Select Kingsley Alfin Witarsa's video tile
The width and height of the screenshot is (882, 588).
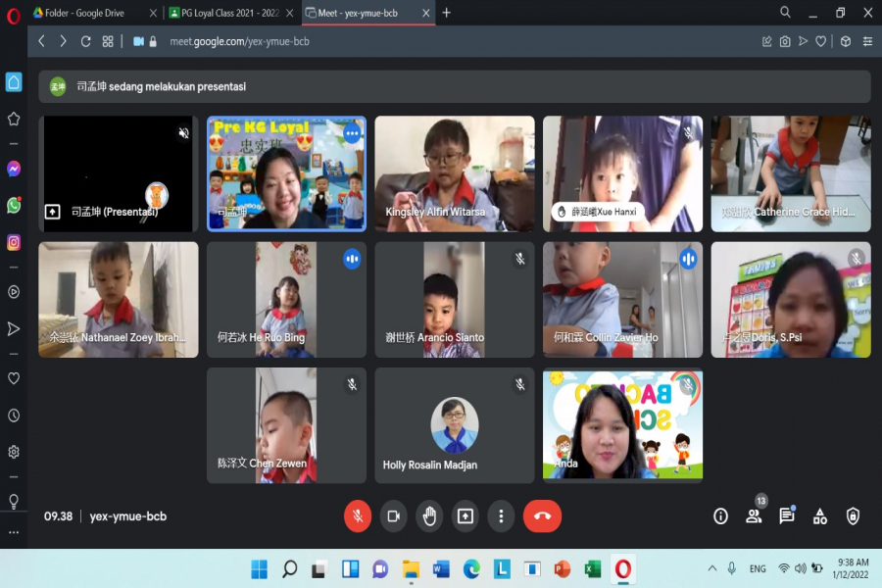455,173
